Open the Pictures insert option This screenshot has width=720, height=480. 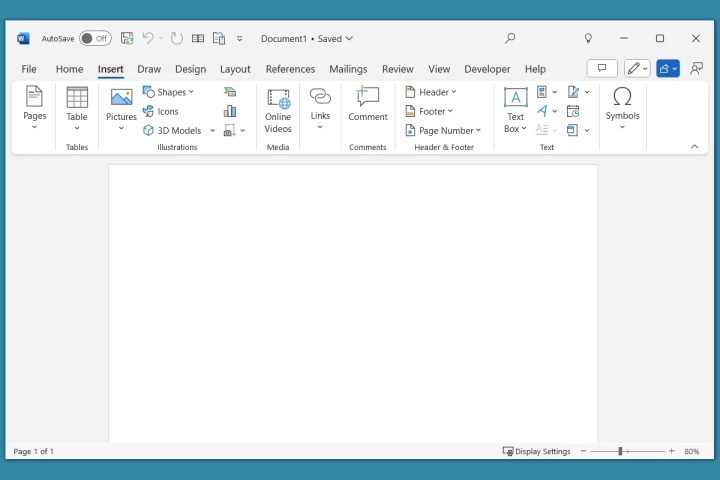(x=121, y=106)
